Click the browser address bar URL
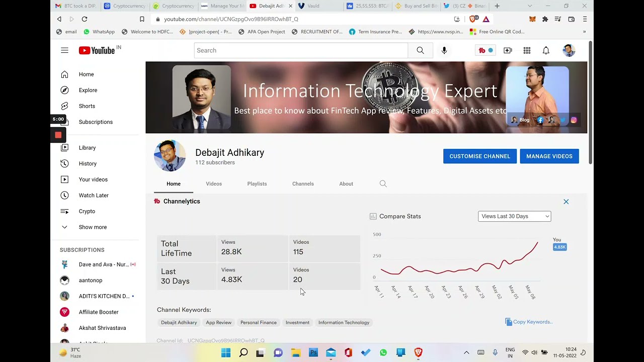Image resolution: width=644 pixels, height=362 pixels. tap(231, 19)
